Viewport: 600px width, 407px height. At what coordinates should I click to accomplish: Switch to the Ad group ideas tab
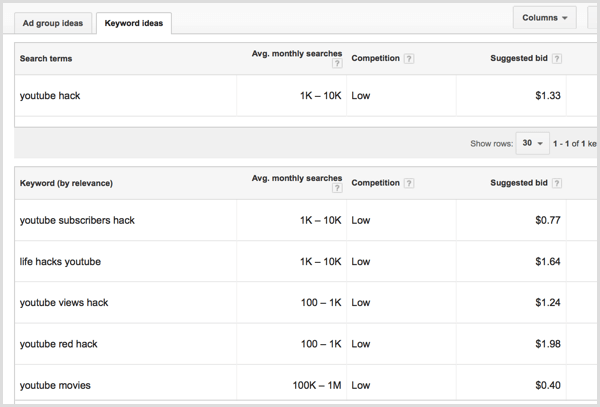tap(53, 23)
